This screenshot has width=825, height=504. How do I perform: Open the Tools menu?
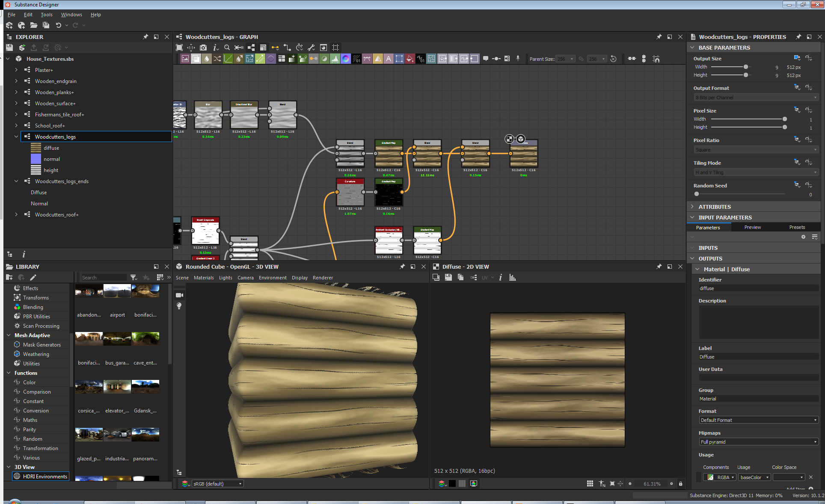click(x=47, y=15)
